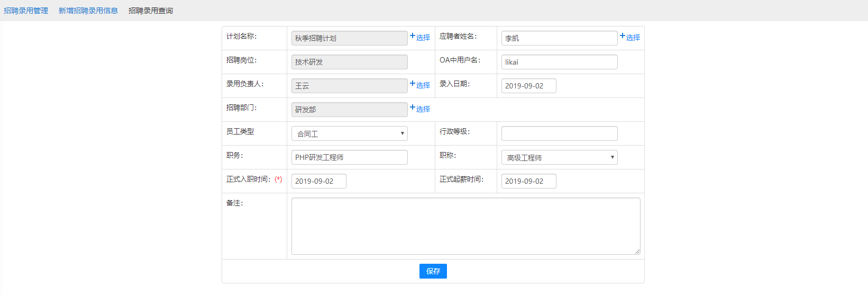Expand the 职称 dropdown showing 高级工程师
Image resolution: width=868 pixels, height=295 pixels.
coord(559,157)
